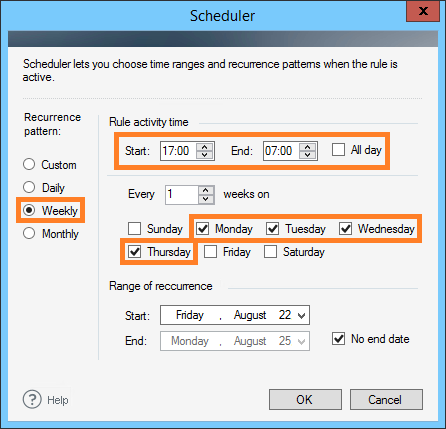Decrease the Start time with the down arrow
Screen dimensions: 446x429
coord(205,155)
